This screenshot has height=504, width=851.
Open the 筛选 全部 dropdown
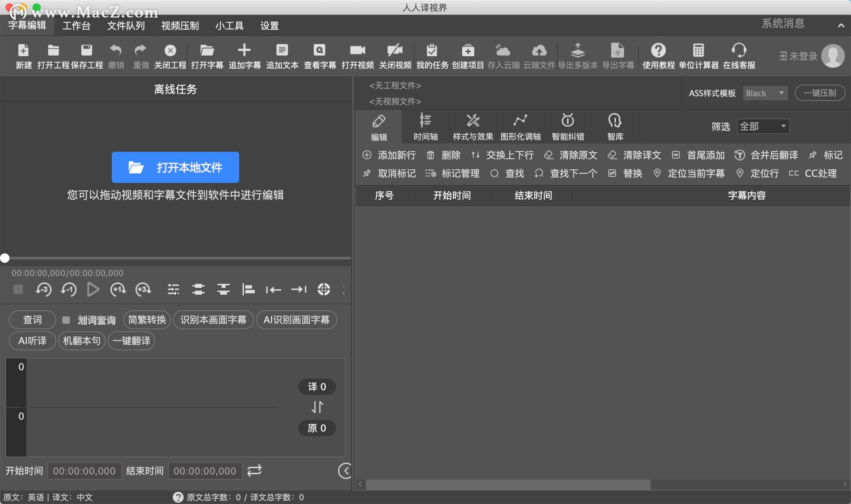[x=763, y=126]
